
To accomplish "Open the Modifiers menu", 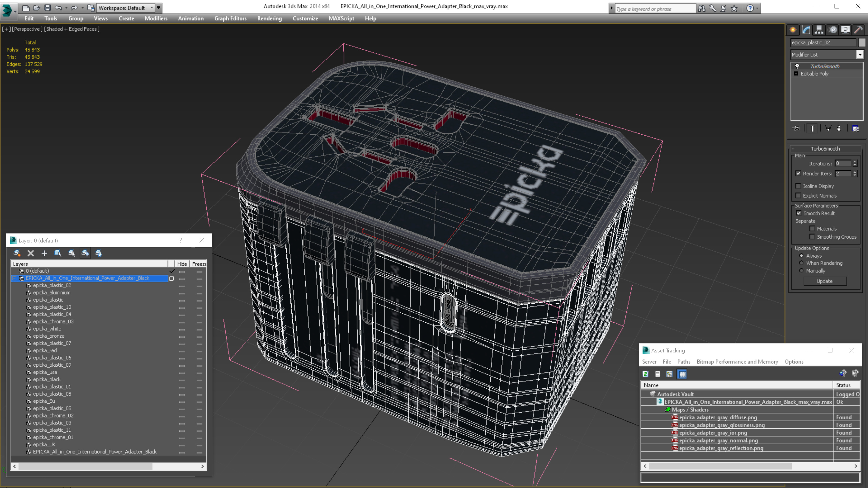I will tap(156, 18).
